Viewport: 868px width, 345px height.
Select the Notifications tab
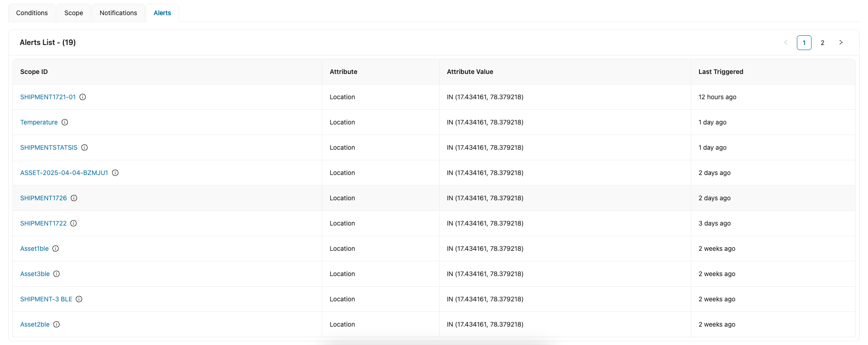(118, 13)
